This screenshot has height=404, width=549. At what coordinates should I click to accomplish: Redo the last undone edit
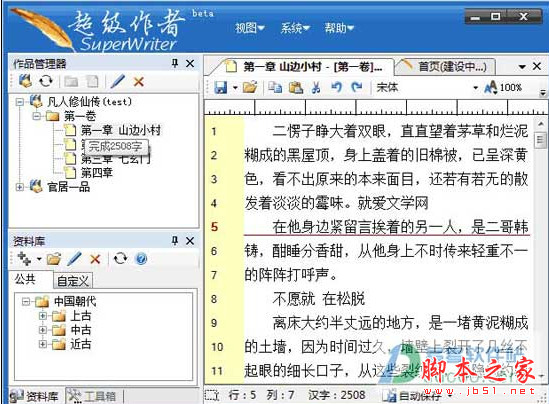pos(357,87)
